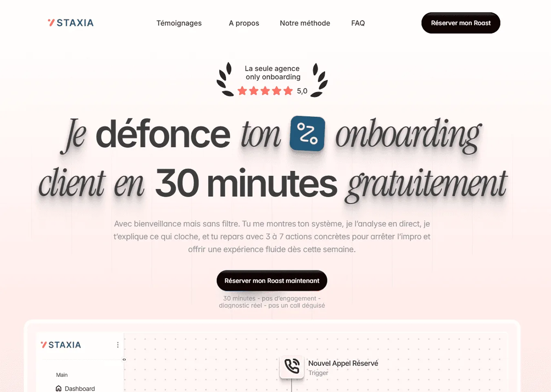
Task: Click the 'La seule agence only onboarding' badge text
Action: pos(273,73)
